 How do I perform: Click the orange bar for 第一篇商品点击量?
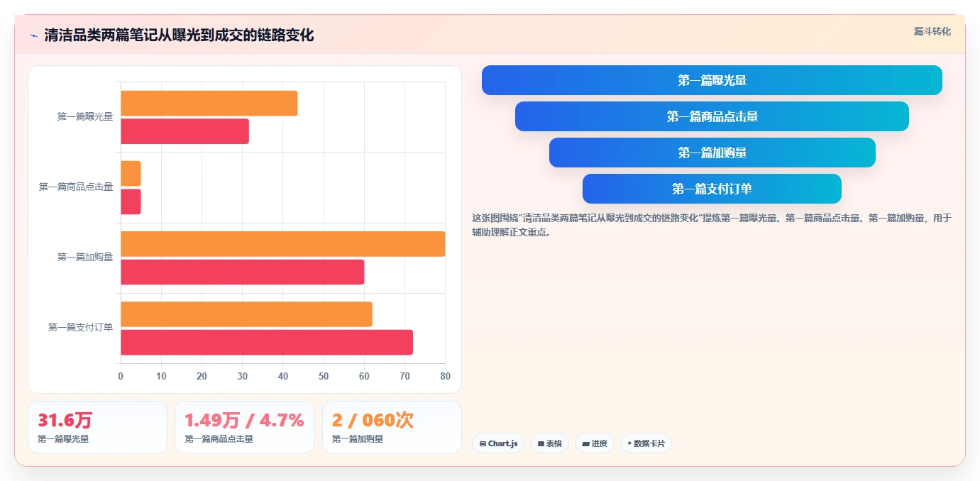(x=131, y=174)
